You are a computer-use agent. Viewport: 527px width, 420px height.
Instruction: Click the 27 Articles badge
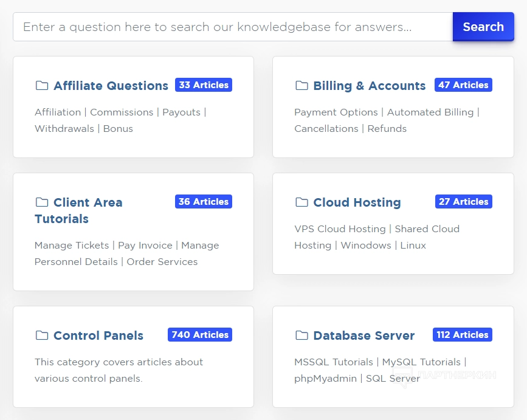(x=463, y=202)
